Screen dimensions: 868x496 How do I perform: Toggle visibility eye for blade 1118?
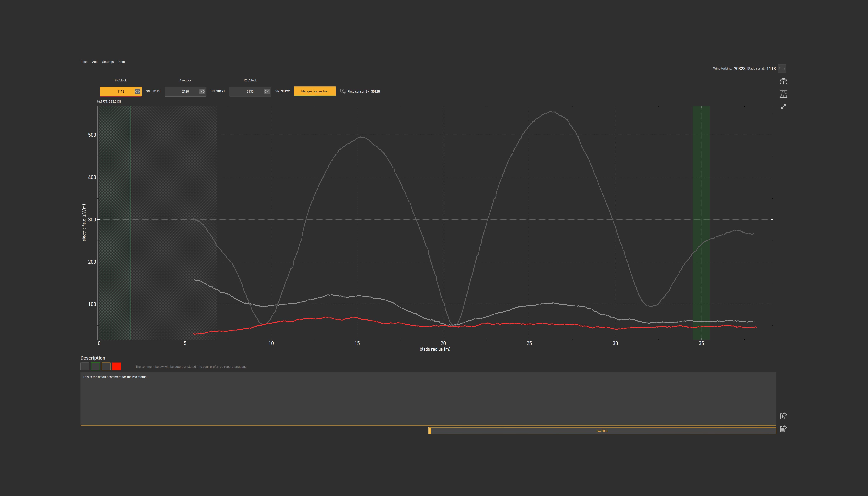[138, 91]
